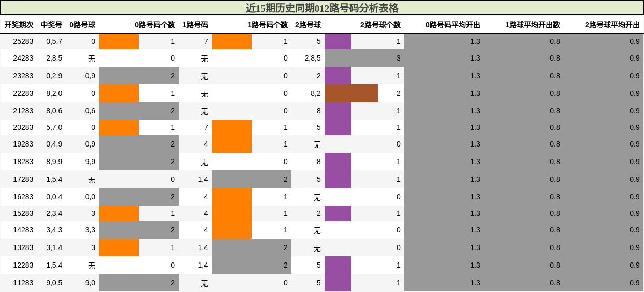Click winning number 8,9,9 in row 18283
The height and width of the screenshot is (292, 644).
click(54, 162)
